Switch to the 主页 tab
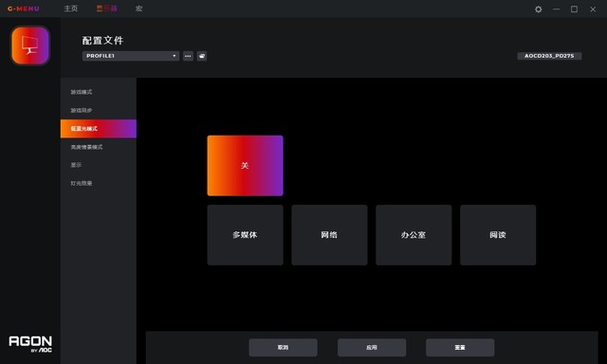Image resolution: width=607 pixels, height=364 pixels. (x=70, y=9)
